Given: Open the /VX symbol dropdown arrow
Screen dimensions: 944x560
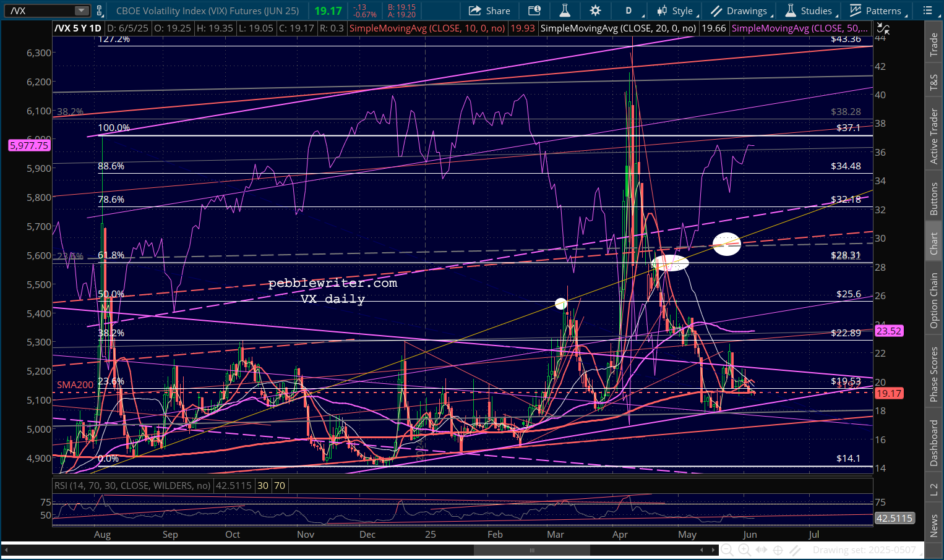Looking at the screenshot, I should (82, 11).
